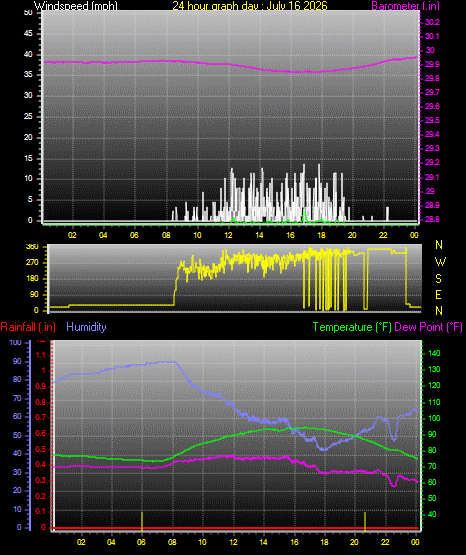
Task: Click the 45 on the windspeed axis
Action: click(28, 34)
